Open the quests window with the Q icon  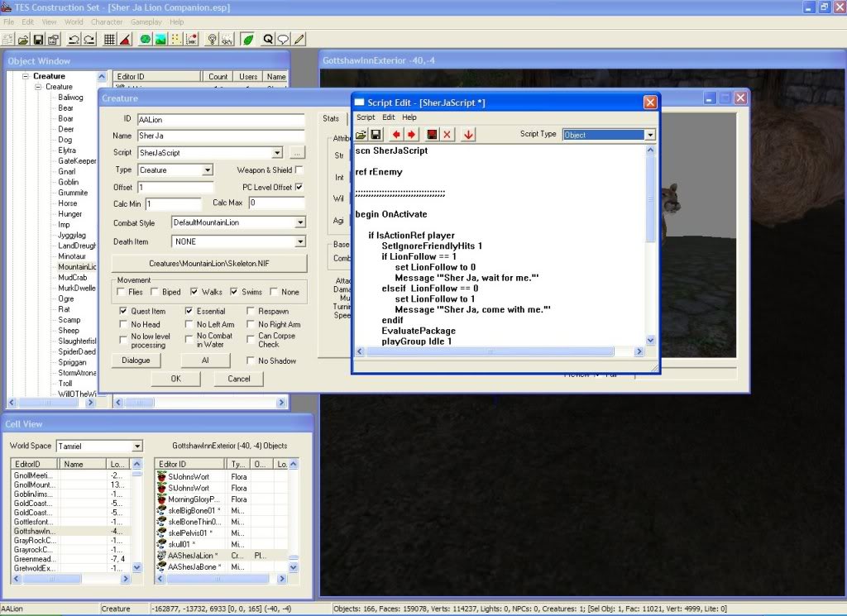click(268, 40)
